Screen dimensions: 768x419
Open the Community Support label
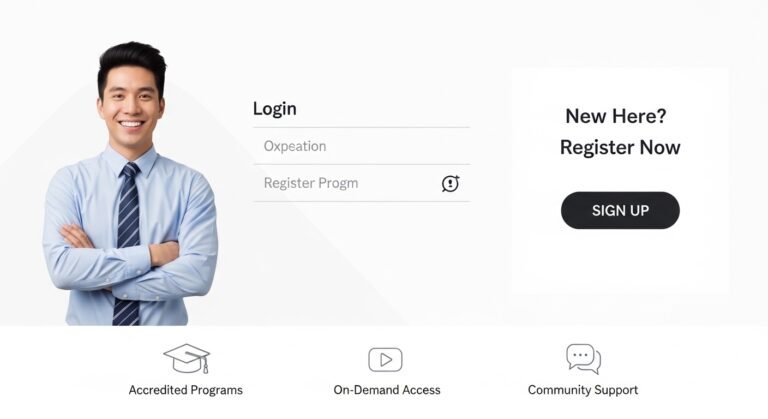tap(583, 390)
